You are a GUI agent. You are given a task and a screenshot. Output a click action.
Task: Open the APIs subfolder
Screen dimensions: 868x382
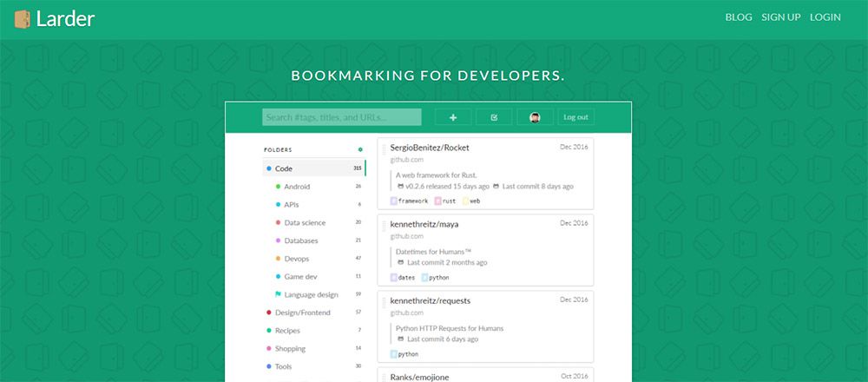291,204
